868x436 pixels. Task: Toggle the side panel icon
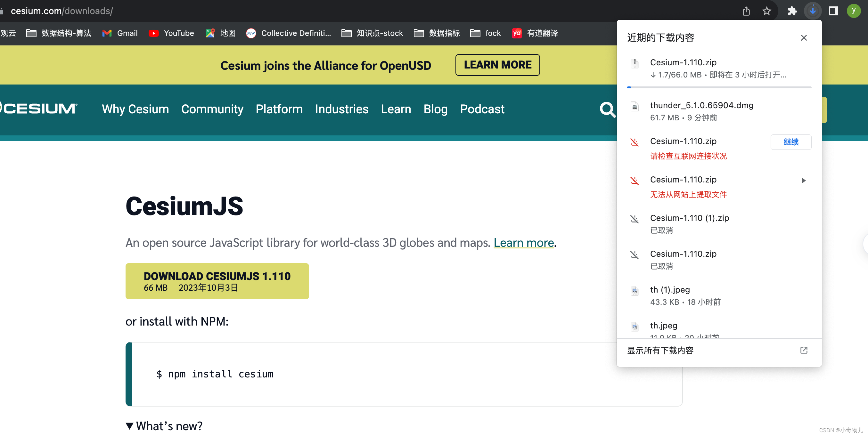(833, 11)
